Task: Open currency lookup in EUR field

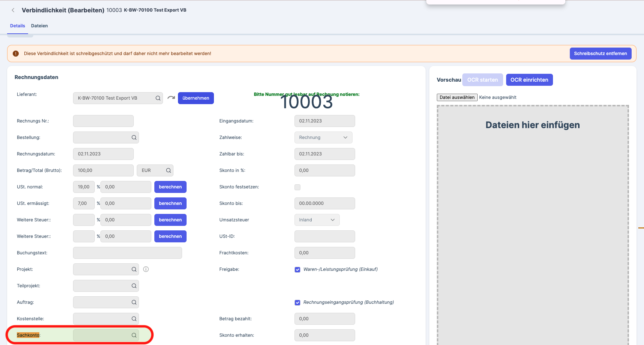Action: pos(168,170)
